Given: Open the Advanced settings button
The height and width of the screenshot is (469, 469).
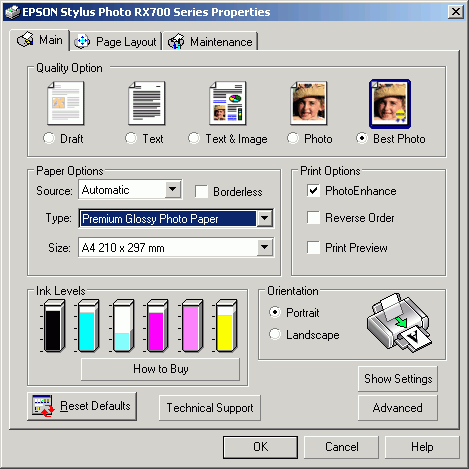Looking at the screenshot, I should pyautogui.click(x=398, y=408).
